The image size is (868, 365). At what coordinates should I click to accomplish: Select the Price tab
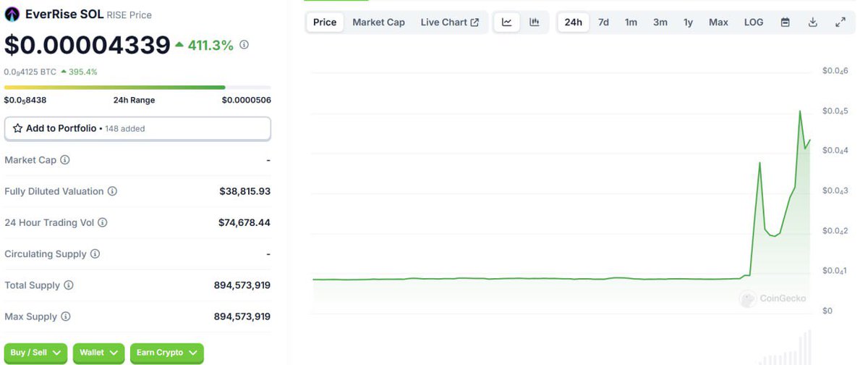(325, 22)
